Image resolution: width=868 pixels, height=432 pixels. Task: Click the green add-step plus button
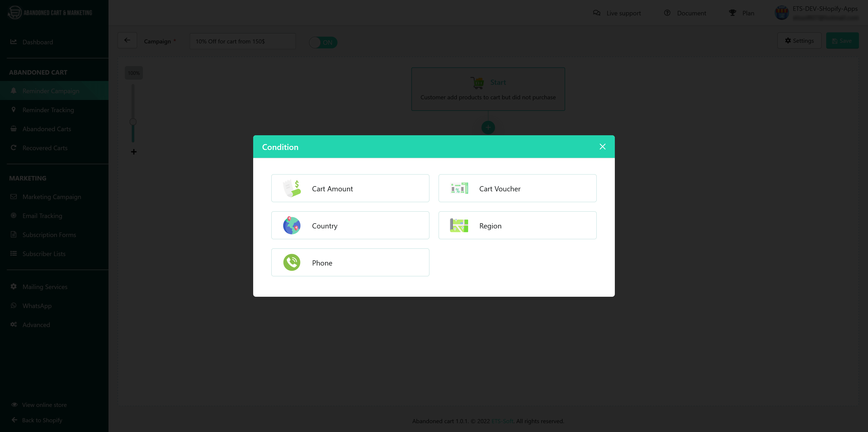488,128
